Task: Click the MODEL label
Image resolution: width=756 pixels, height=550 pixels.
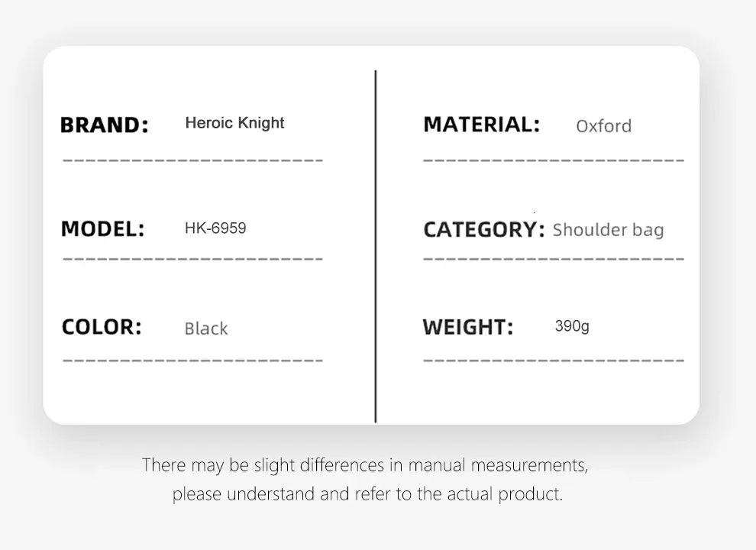Action: [102, 228]
